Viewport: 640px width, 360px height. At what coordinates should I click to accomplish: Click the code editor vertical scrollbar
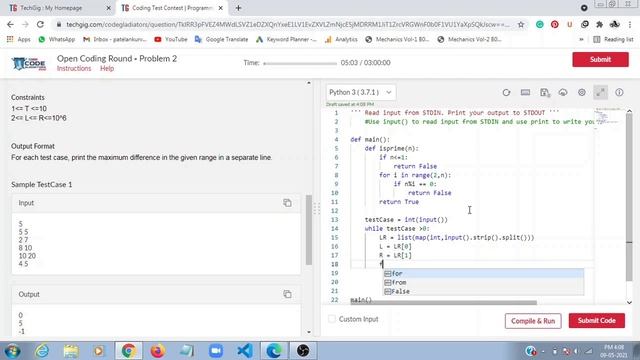(629, 198)
